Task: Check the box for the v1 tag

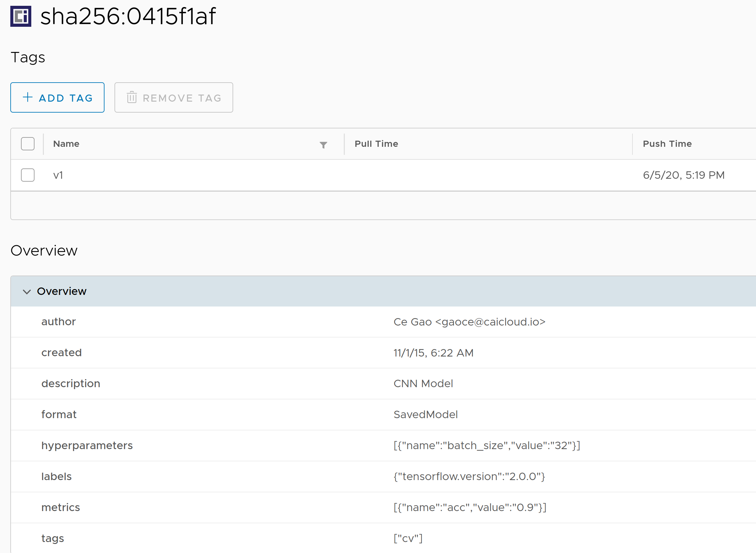Action: 28,175
